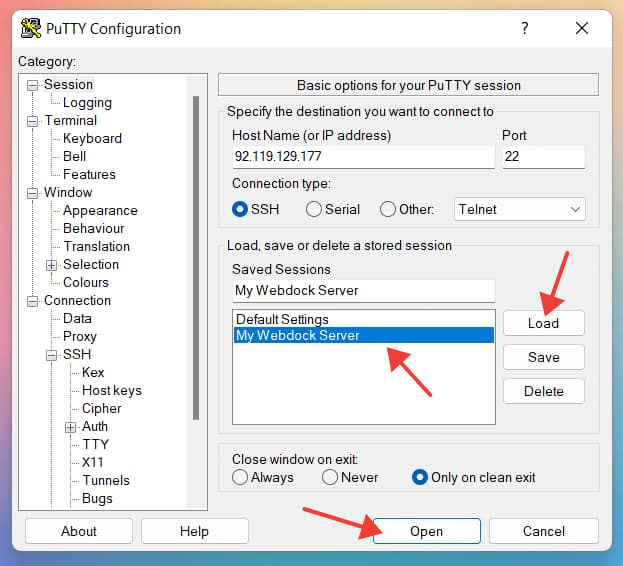Choose Never for close window on exit

point(331,477)
